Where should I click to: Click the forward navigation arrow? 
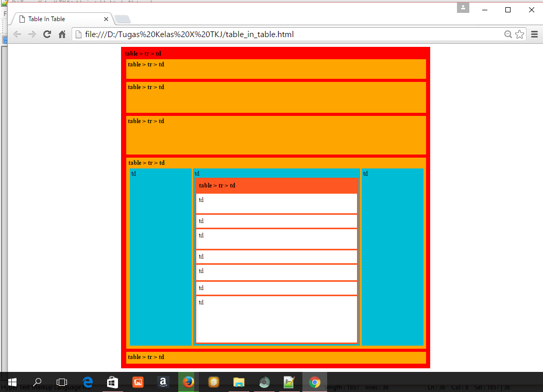coord(32,34)
